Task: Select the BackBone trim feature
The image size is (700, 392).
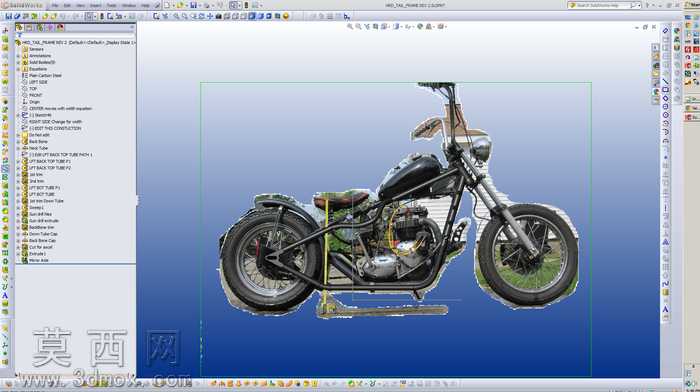Action: tap(42, 227)
